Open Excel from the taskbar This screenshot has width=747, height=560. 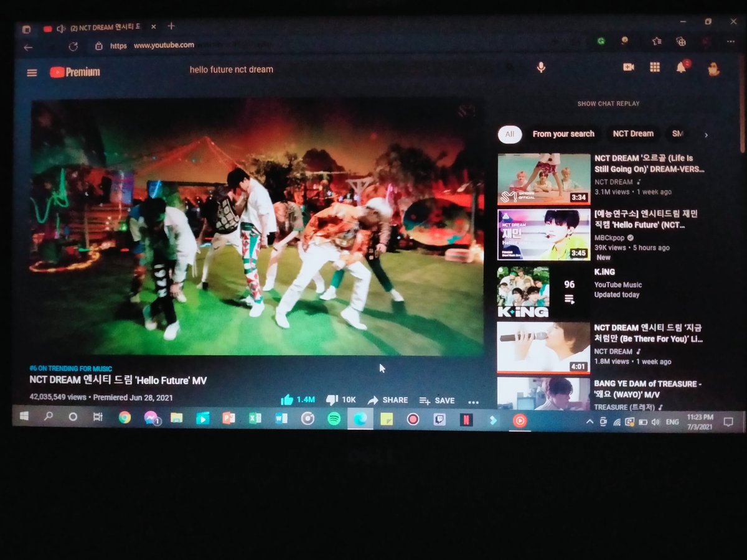point(255,419)
